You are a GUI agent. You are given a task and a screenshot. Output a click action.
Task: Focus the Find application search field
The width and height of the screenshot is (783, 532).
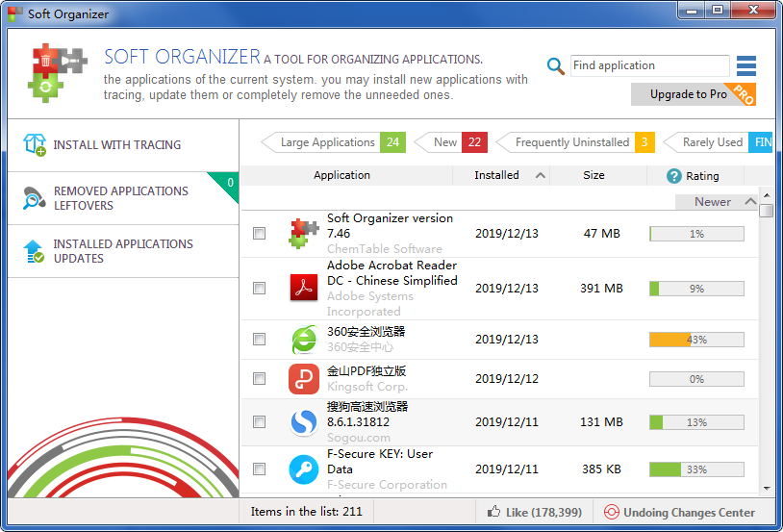[649, 65]
